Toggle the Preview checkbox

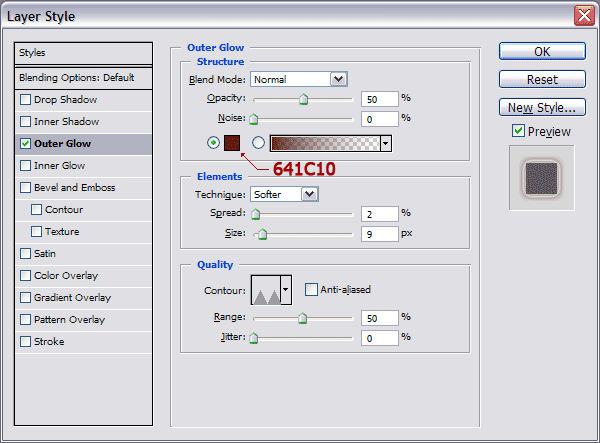pyautogui.click(x=518, y=131)
